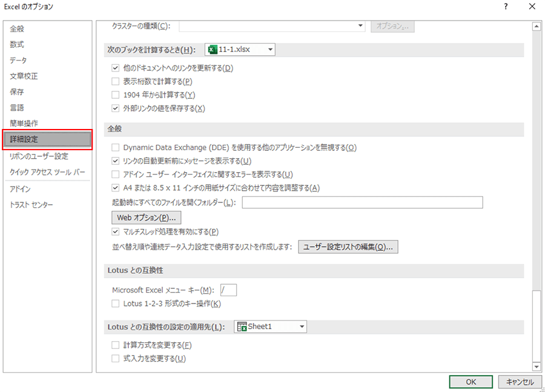
Task: Enable 計算方式を変更する checkbox
Action: click(116, 345)
